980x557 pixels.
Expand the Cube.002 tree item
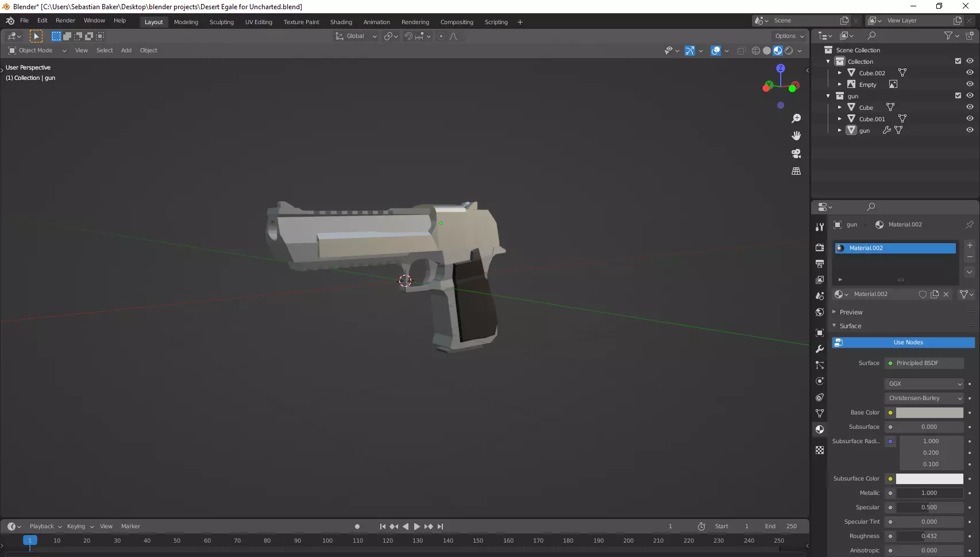click(840, 73)
